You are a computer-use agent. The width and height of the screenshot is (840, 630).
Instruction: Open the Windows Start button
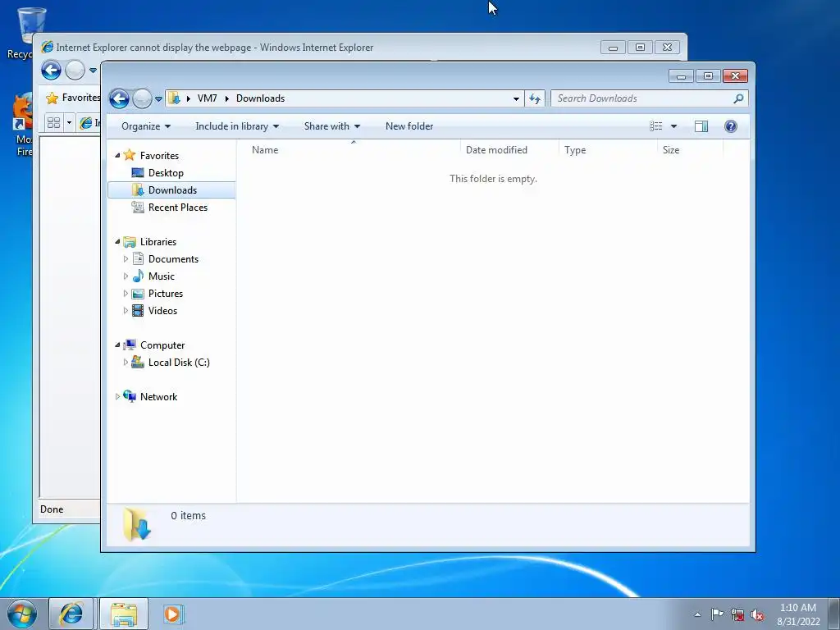click(x=21, y=614)
